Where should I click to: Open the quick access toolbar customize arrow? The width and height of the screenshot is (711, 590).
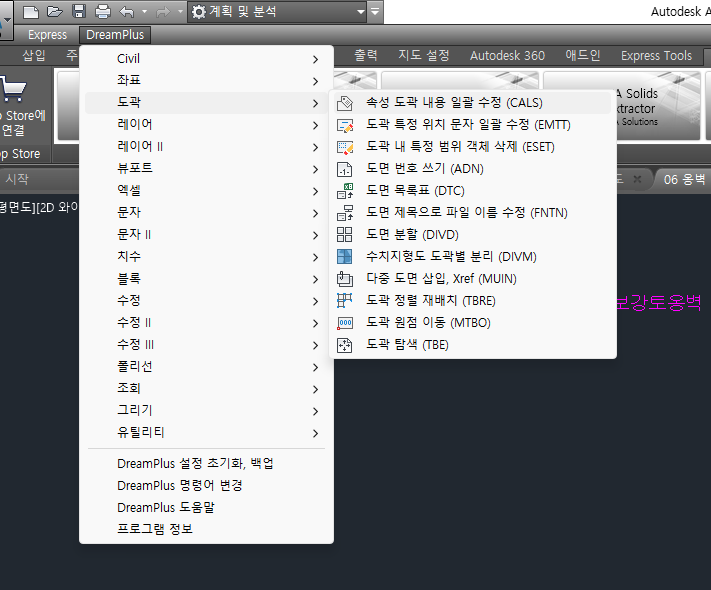tap(375, 12)
